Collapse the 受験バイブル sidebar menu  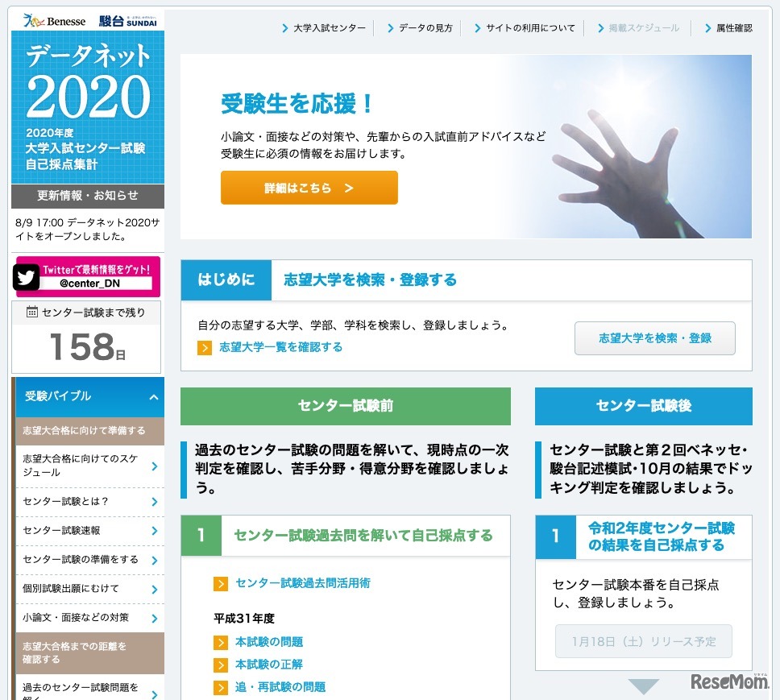pyautogui.click(x=154, y=397)
